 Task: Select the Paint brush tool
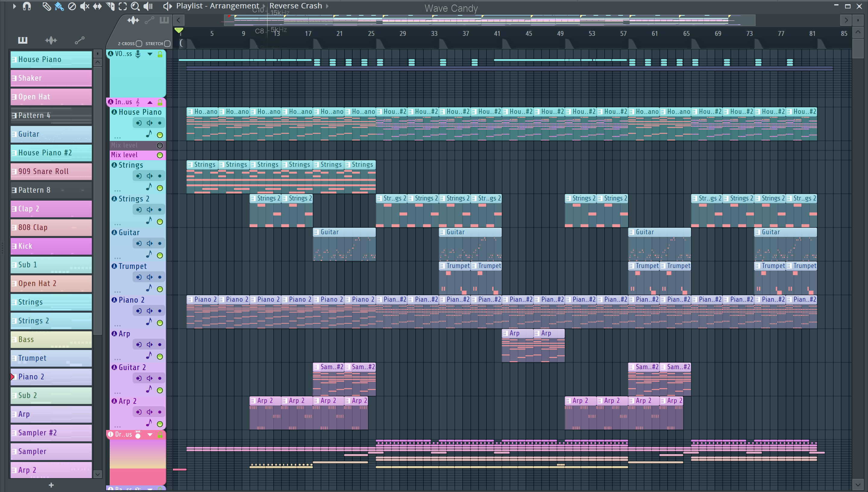click(x=59, y=6)
